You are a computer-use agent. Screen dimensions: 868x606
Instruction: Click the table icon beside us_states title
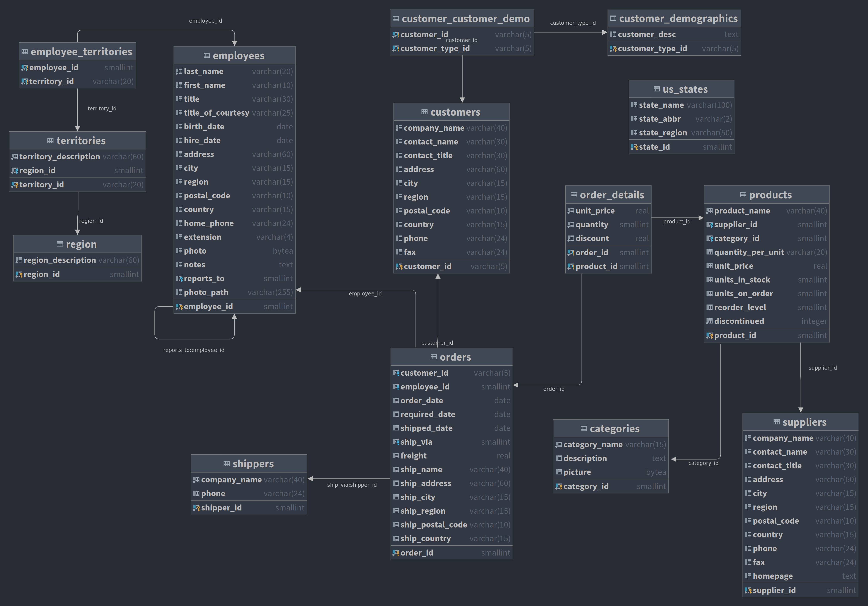(656, 89)
